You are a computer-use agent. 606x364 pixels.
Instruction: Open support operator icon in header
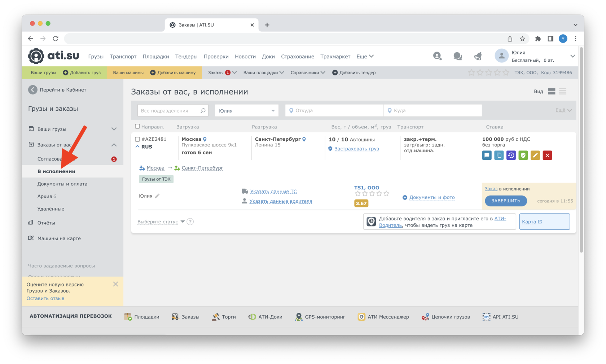[x=437, y=56]
